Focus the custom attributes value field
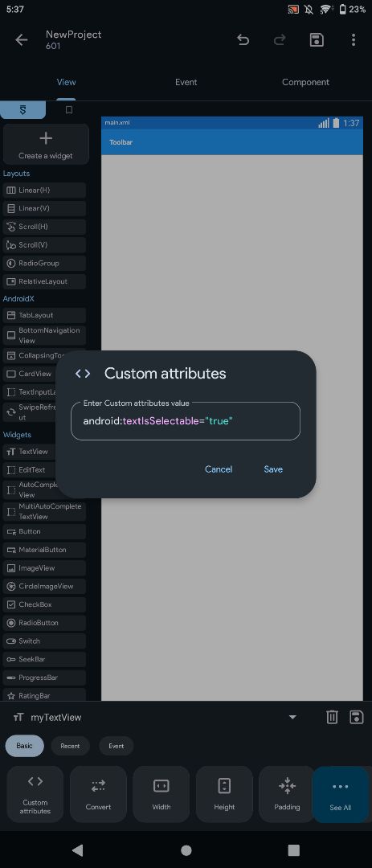372x868 pixels. 186,421
